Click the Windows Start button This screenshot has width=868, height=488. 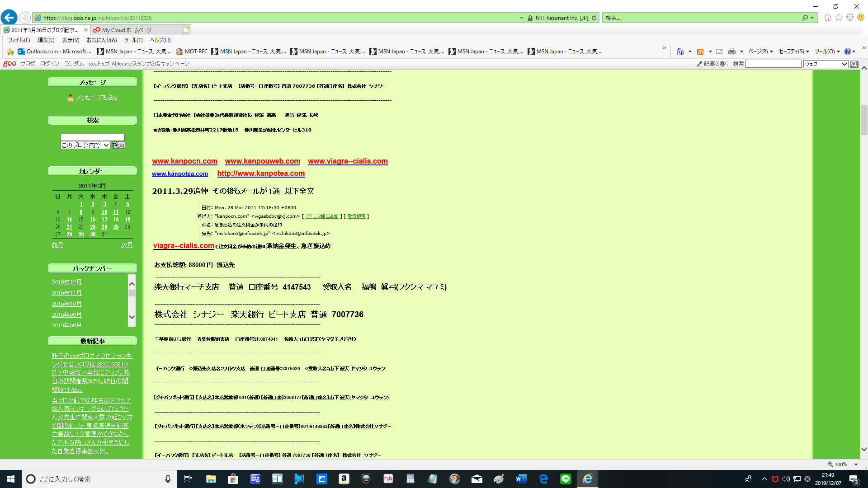pyautogui.click(x=11, y=479)
